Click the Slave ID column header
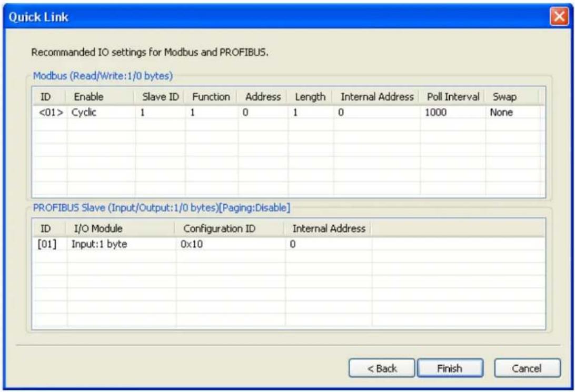 (x=160, y=97)
